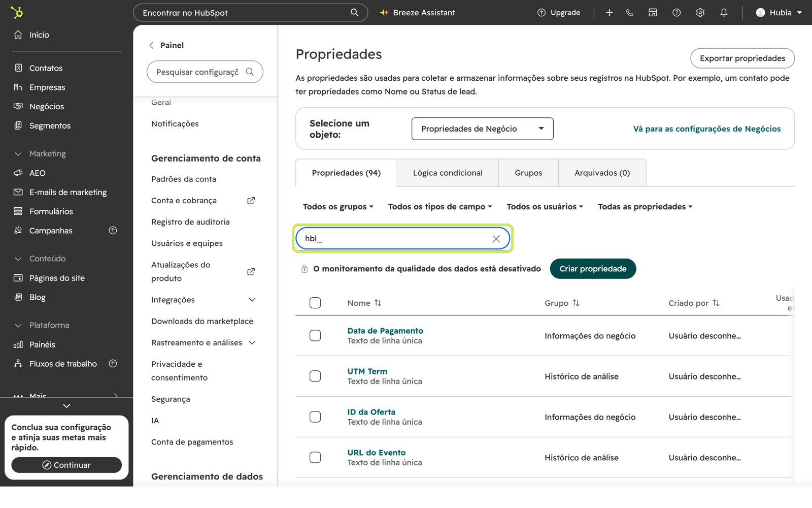Expand Rastreamento e análises section
The height and width of the screenshot is (508, 812).
(252, 343)
